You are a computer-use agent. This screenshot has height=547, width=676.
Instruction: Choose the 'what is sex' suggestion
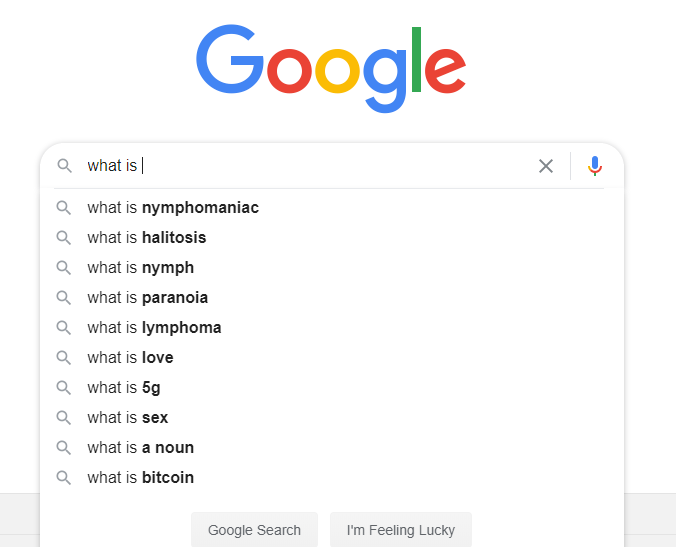coord(128,418)
